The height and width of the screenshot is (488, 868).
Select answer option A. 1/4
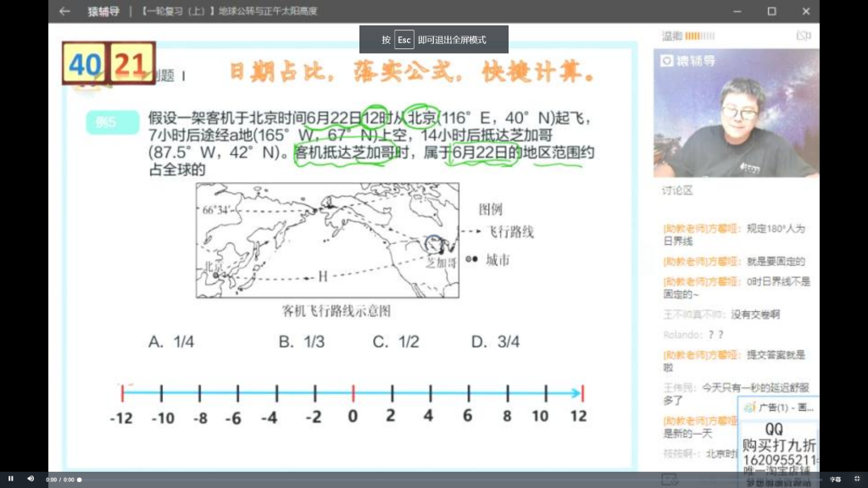(x=171, y=341)
